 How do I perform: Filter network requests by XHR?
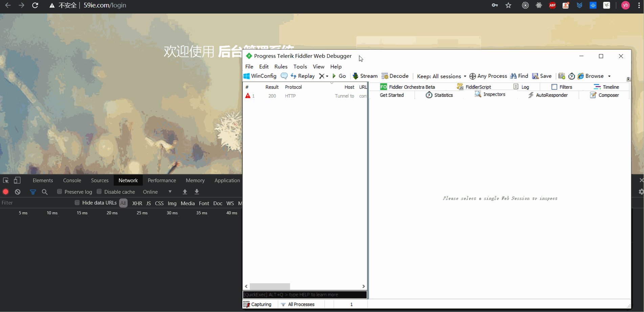(137, 203)
